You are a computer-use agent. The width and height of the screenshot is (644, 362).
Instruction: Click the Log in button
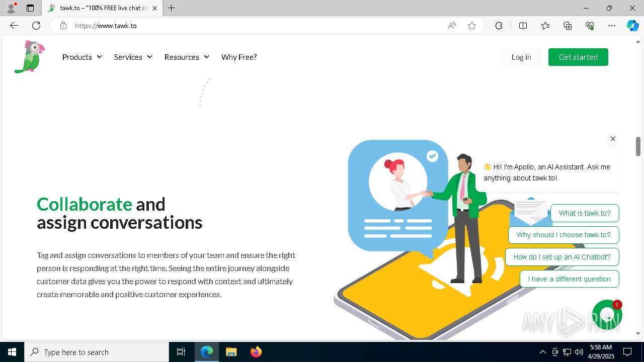(x=521, y=57)
